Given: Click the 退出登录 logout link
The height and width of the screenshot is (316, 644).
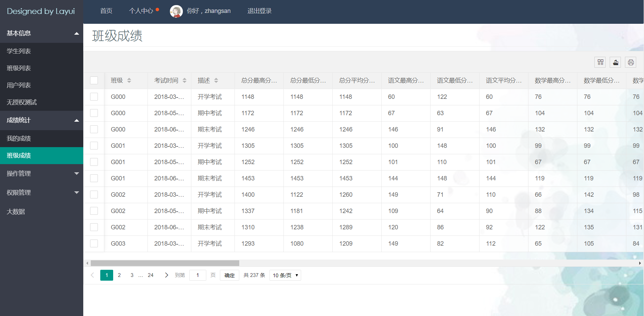Looking at the screenshot, I should tap(259, 11).
